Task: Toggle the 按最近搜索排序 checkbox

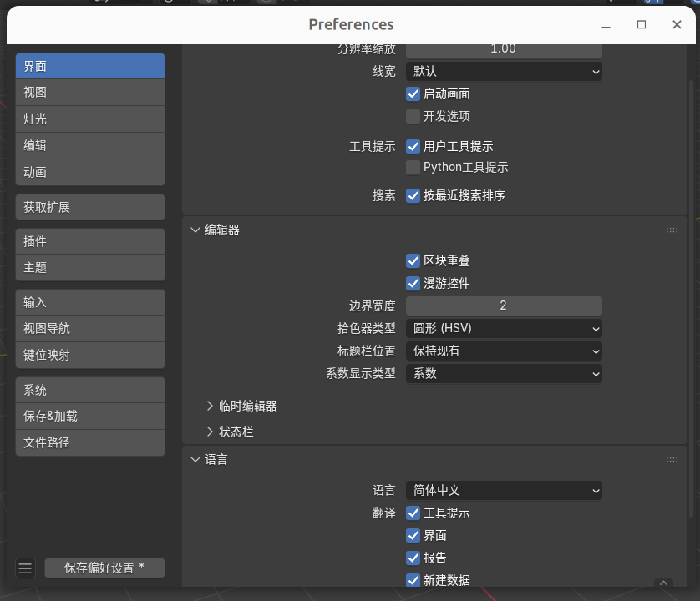Action: [x=413, y=195]
